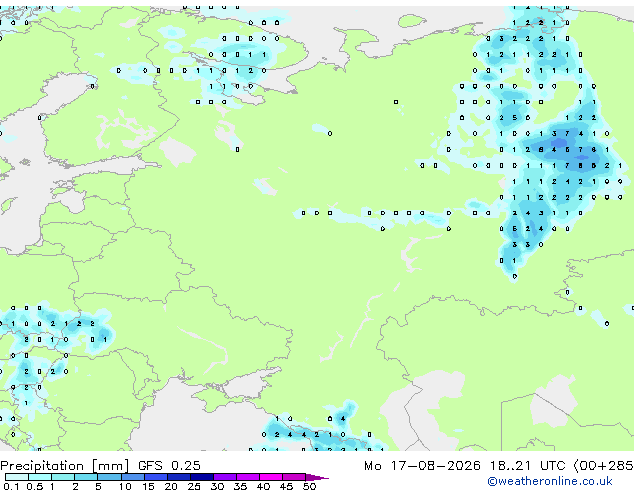Select the 5–10 mm legend color swatch
This screenshot has height=490, width=634.
pos(109,477)
